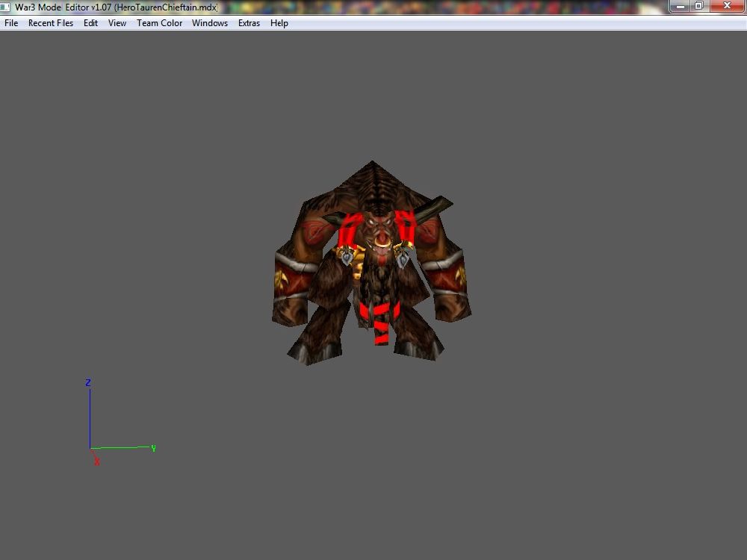
Task: Open the View menu
Action: pos(117,23)
